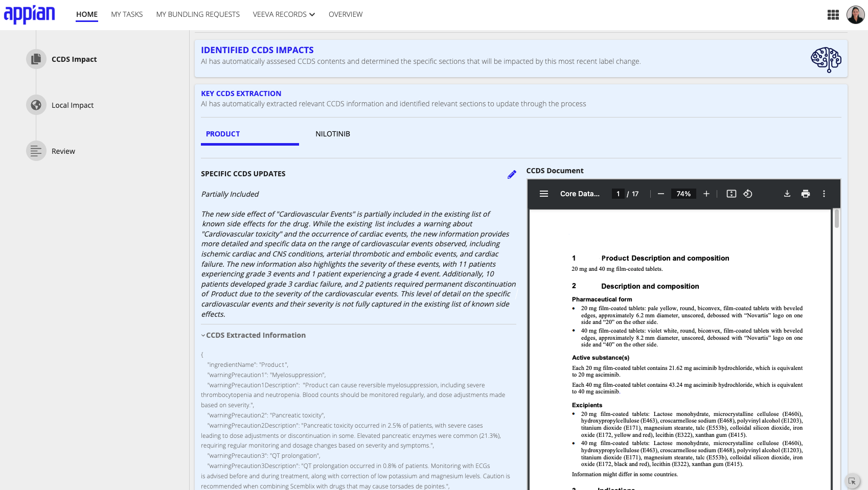Click the Partially Included status text

click(x=230, y=194)
